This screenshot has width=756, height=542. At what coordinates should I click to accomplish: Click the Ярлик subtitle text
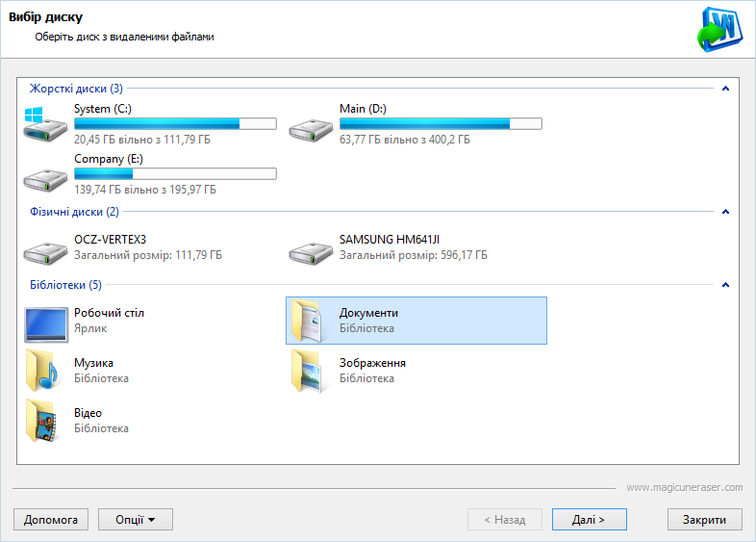(90, 328)
